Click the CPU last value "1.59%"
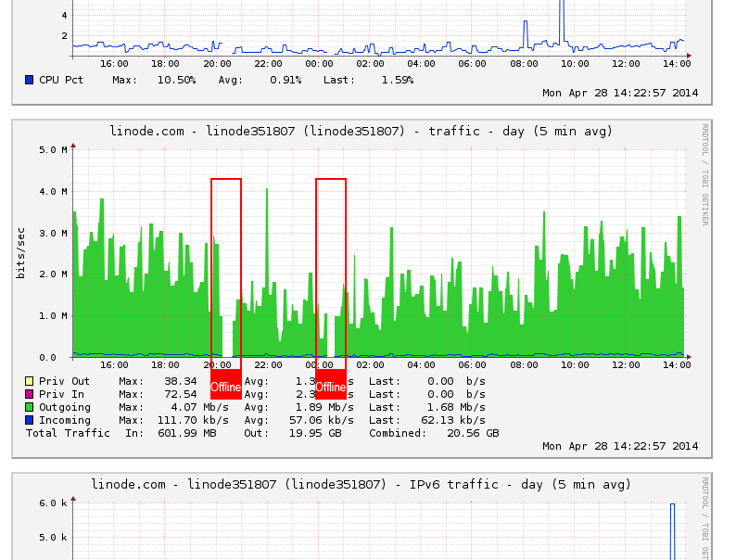 coord(398,81)
